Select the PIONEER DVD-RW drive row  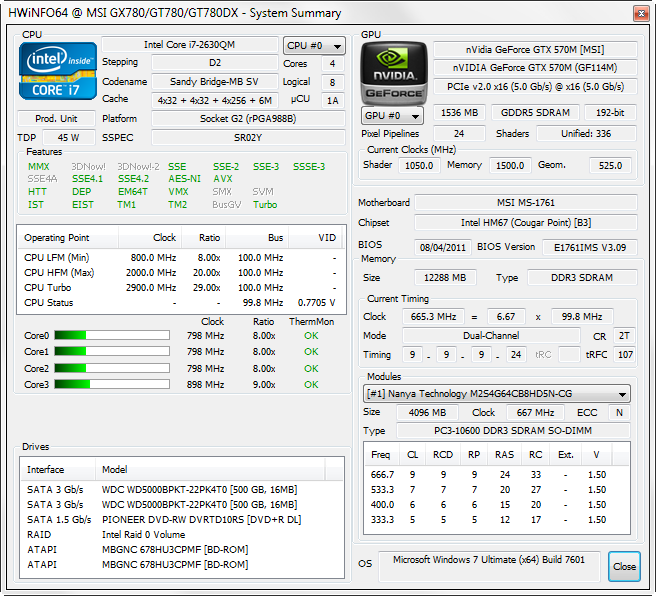tap(182, 519)
